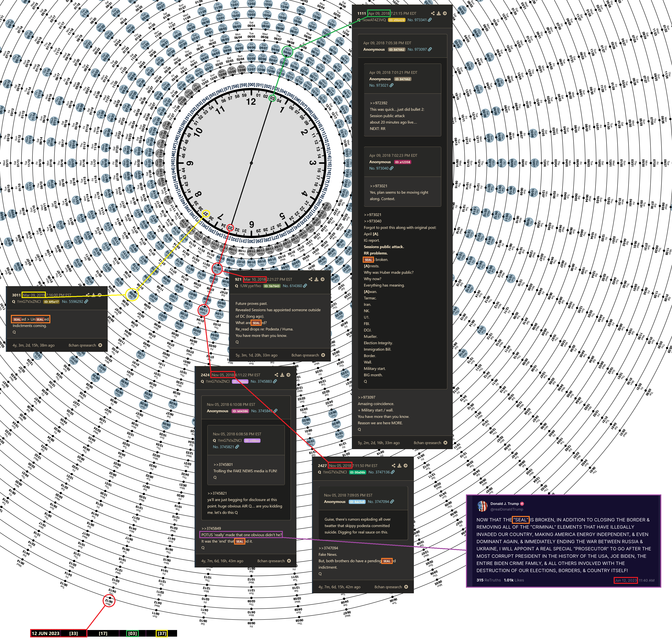
Task: Click the yellow ID: d9b428 badge
Action: (397, 20)
